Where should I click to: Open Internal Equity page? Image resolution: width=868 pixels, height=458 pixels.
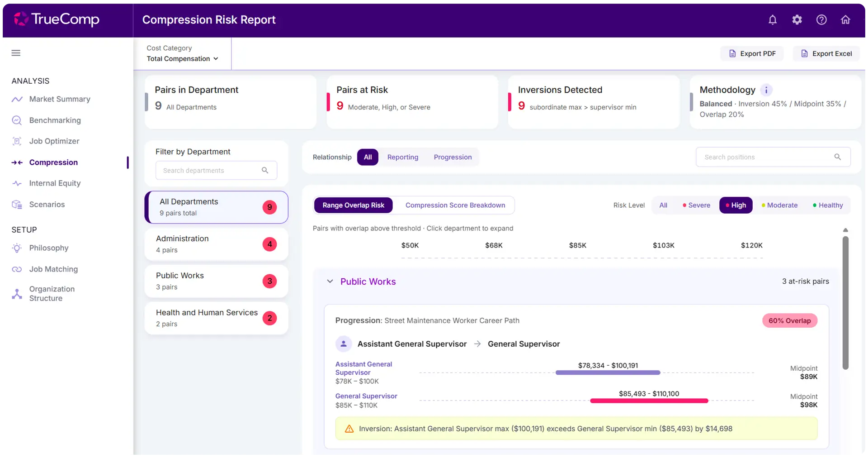[55, 183]
